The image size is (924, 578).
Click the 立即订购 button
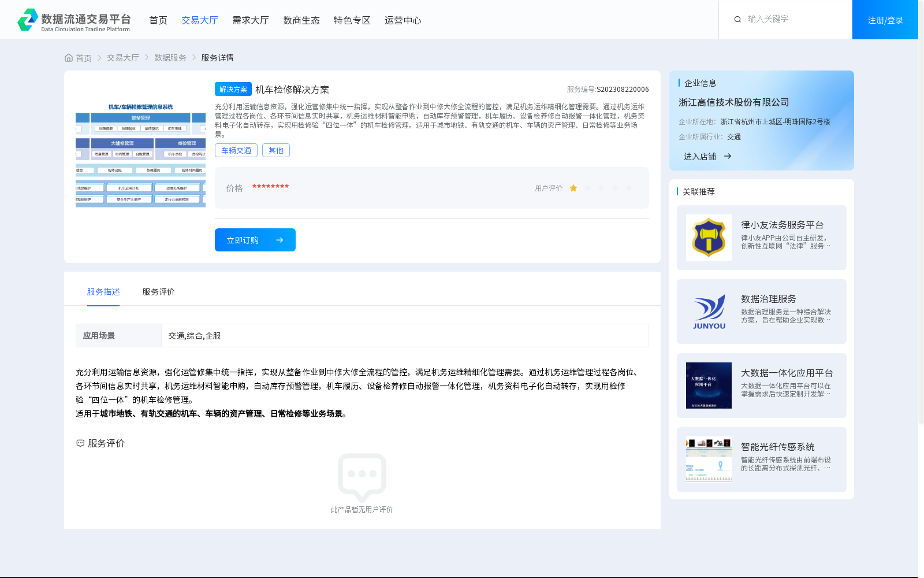coord(255,240)
